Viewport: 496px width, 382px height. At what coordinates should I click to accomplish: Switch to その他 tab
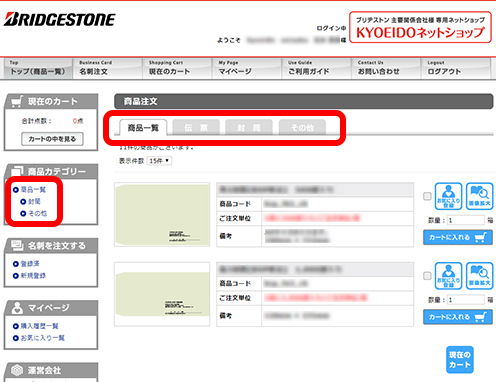302,128
